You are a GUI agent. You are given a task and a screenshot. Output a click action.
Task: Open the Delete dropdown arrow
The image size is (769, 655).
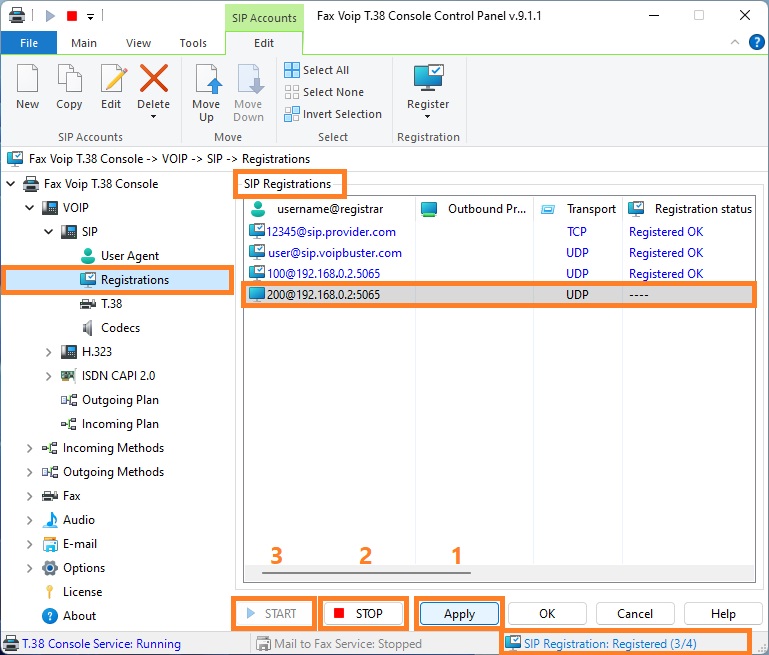click(154, 117)
